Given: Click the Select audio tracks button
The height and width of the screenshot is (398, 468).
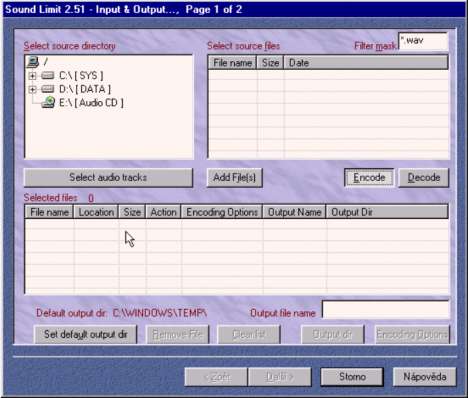Looking at the screenshot, I should tap(108, 177).
